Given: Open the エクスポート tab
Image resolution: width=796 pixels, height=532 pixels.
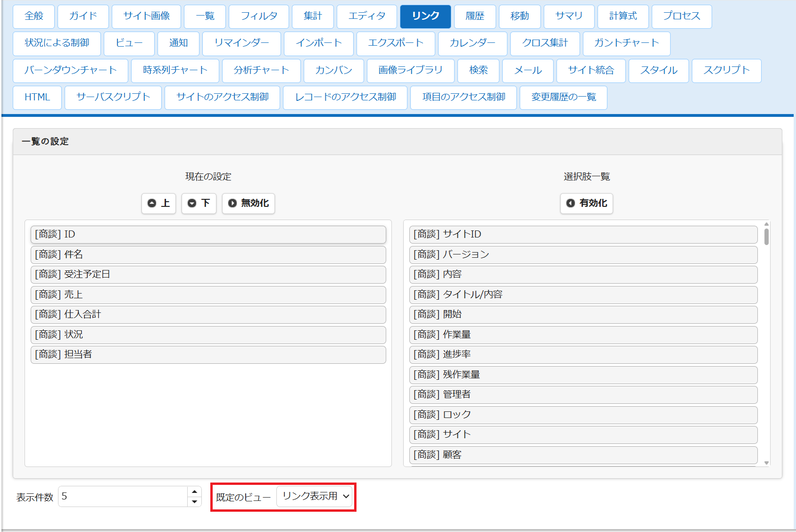Looking at the screenshot, I should (x=396, y=43).
